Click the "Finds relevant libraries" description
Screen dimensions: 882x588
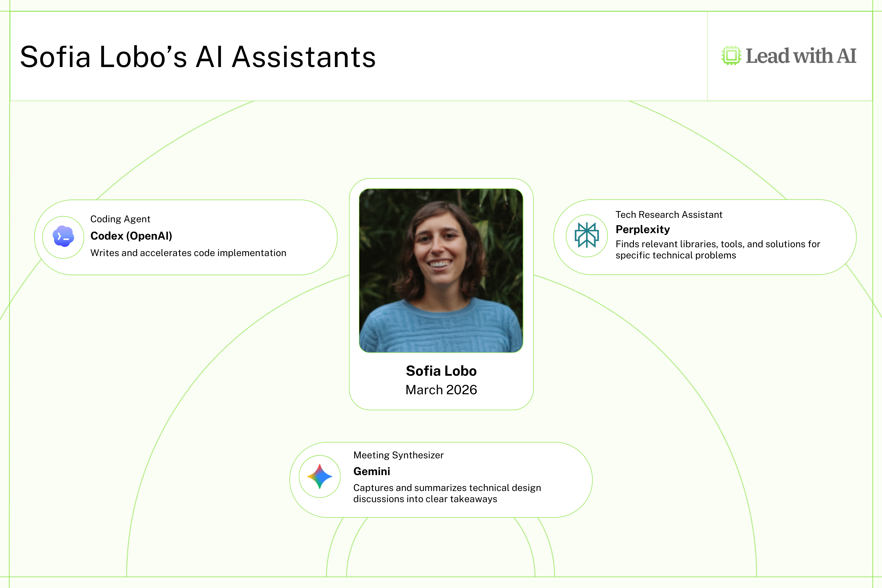click(x=717, y=249)
